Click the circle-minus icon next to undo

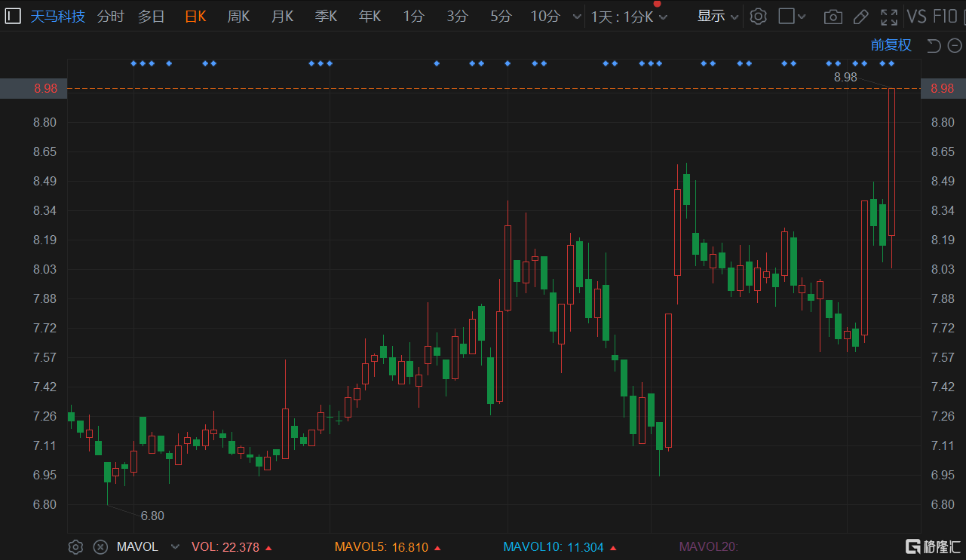point(953,45)
